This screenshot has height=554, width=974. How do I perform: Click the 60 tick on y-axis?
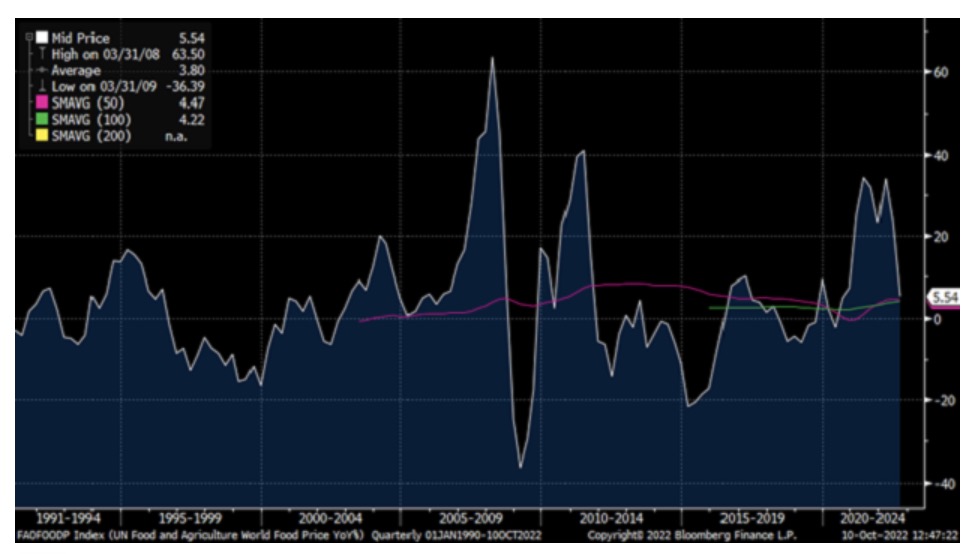[941, 73]
